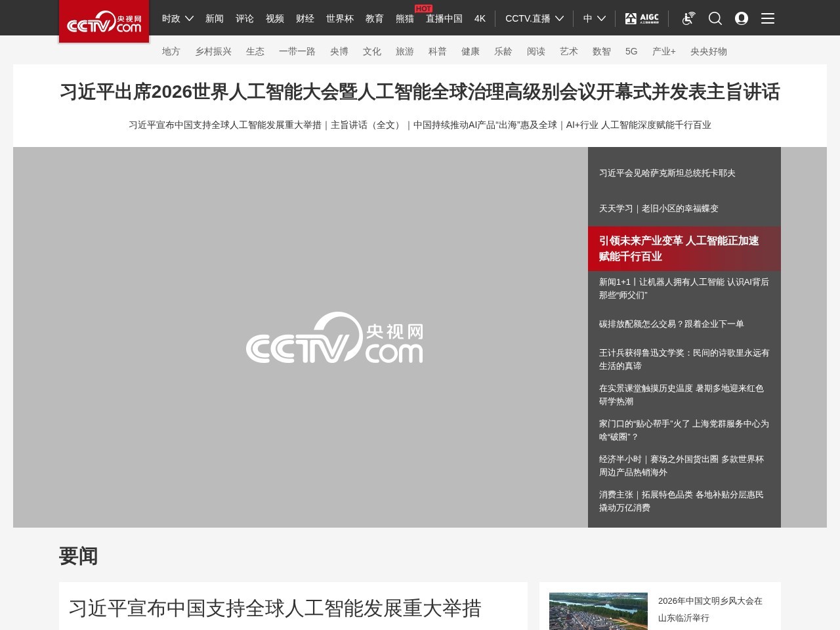Open the 4K nav item
This screenshot has height=630, width=840.
[x=480, y=18]
